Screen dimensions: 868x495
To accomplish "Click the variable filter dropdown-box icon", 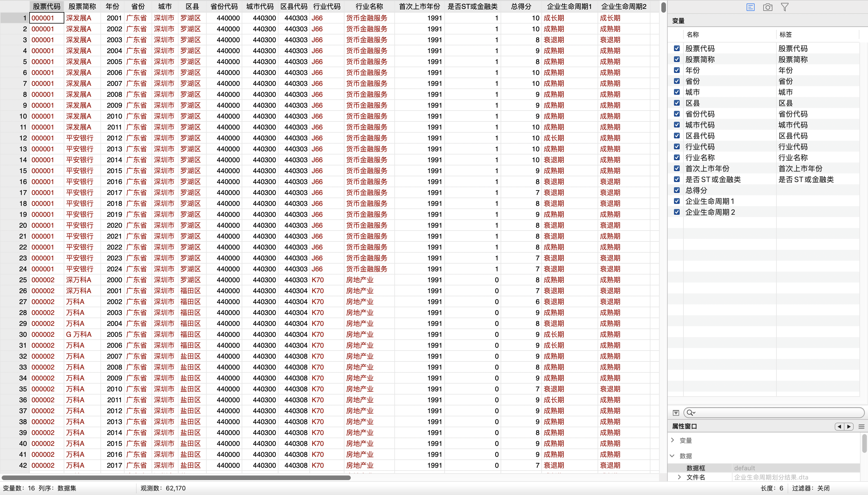I will (676, 413).
